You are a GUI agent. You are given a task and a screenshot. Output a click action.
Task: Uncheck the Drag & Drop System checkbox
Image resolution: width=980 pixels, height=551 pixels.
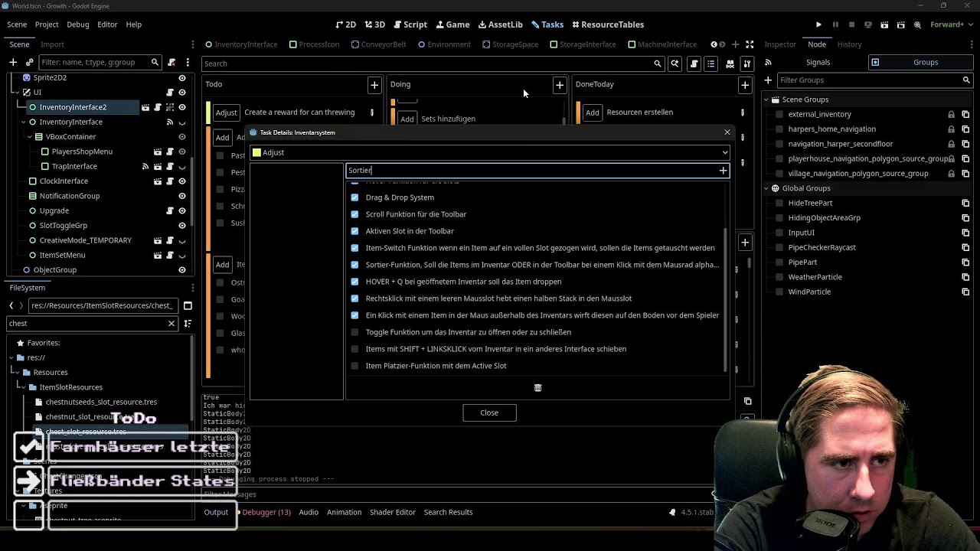(x=354, y=197)
